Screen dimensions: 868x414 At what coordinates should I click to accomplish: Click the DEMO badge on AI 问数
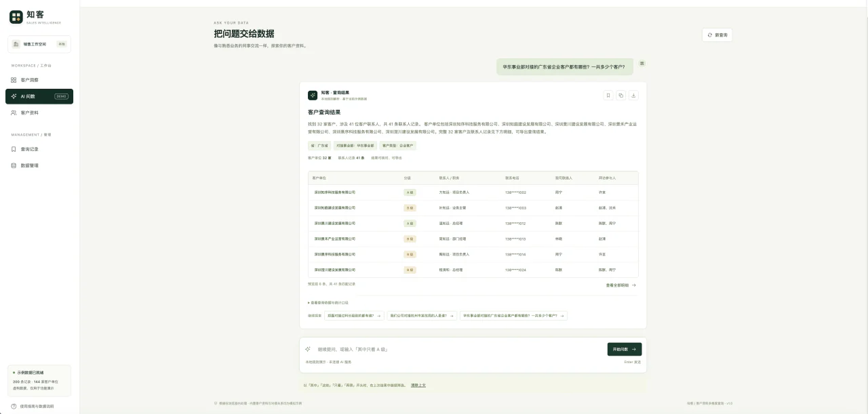(61, 96)
